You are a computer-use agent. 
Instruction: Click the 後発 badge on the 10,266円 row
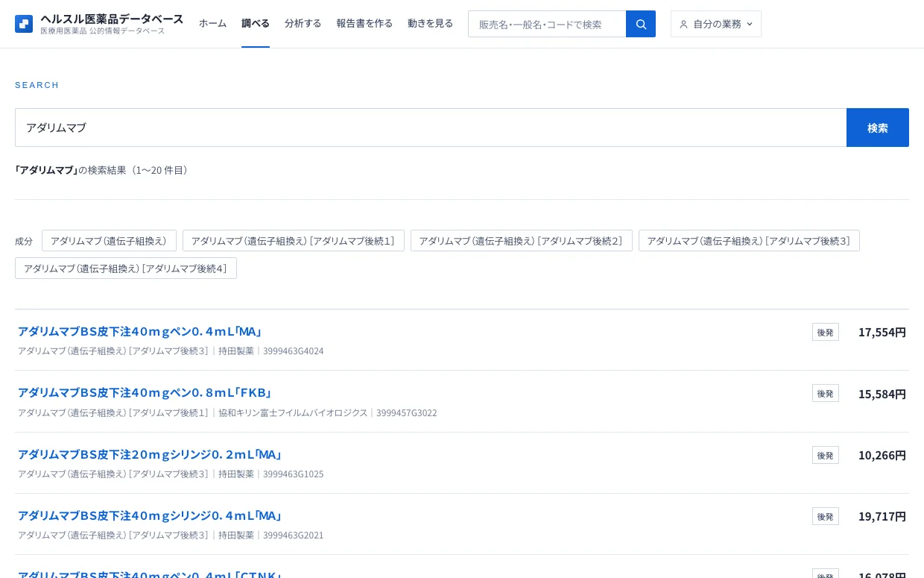826,455
